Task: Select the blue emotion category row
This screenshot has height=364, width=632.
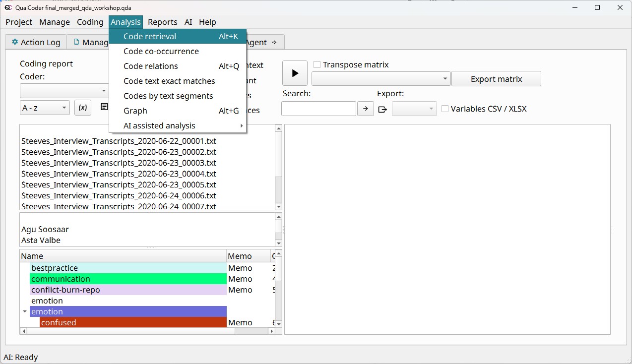Action: (128, 311)
